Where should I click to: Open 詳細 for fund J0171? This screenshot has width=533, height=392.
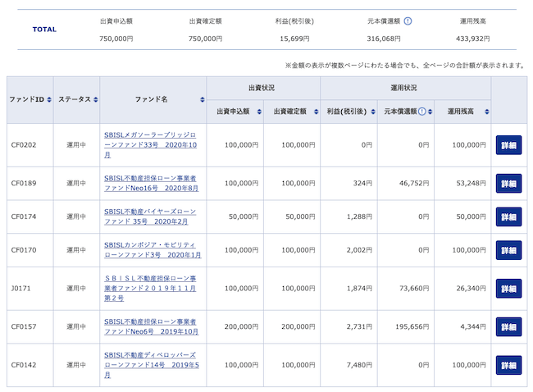[508, 289]
